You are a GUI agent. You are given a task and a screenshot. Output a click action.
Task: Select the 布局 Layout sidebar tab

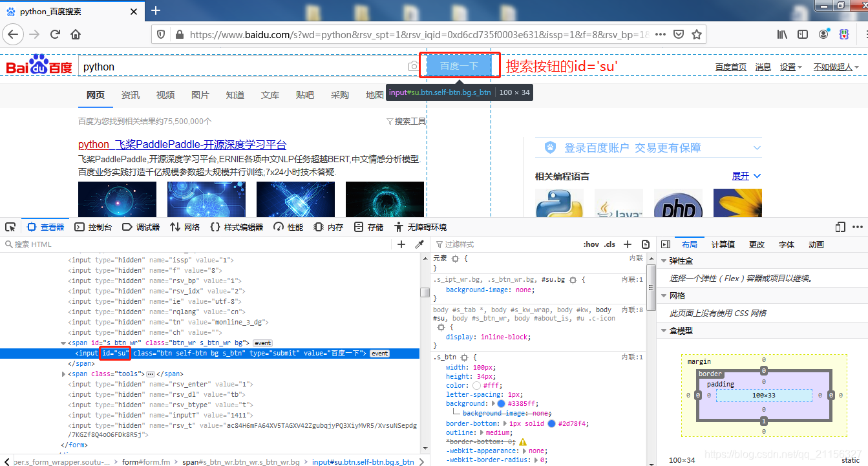(690, 244)
